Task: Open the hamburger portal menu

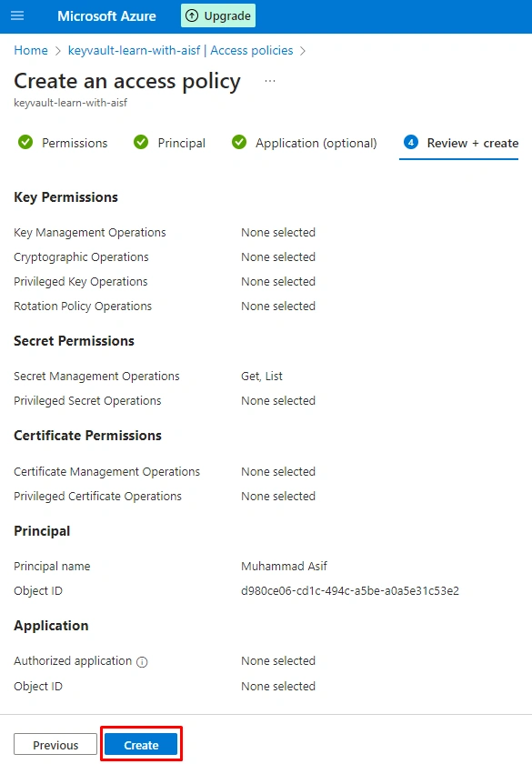Action: (x=17, y=15)
